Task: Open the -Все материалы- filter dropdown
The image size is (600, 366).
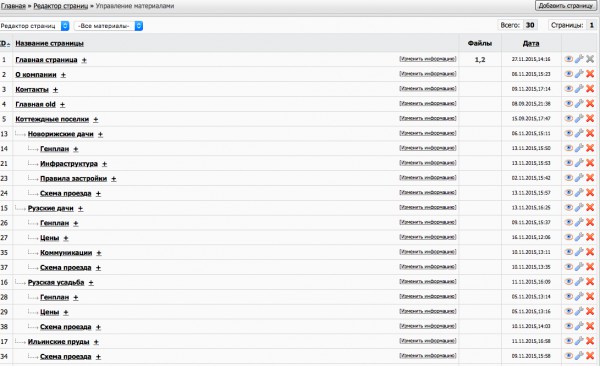Action: (108, 26)
